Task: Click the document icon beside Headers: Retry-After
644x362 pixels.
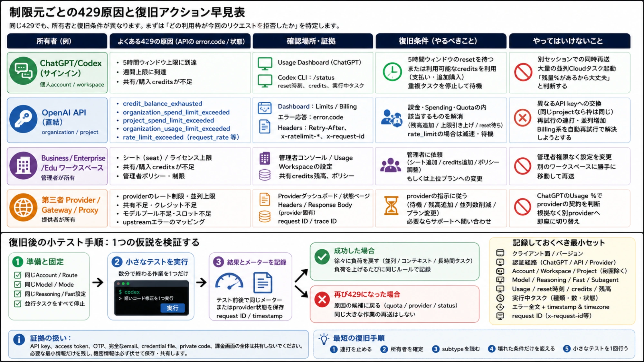Action: [265, 126]
